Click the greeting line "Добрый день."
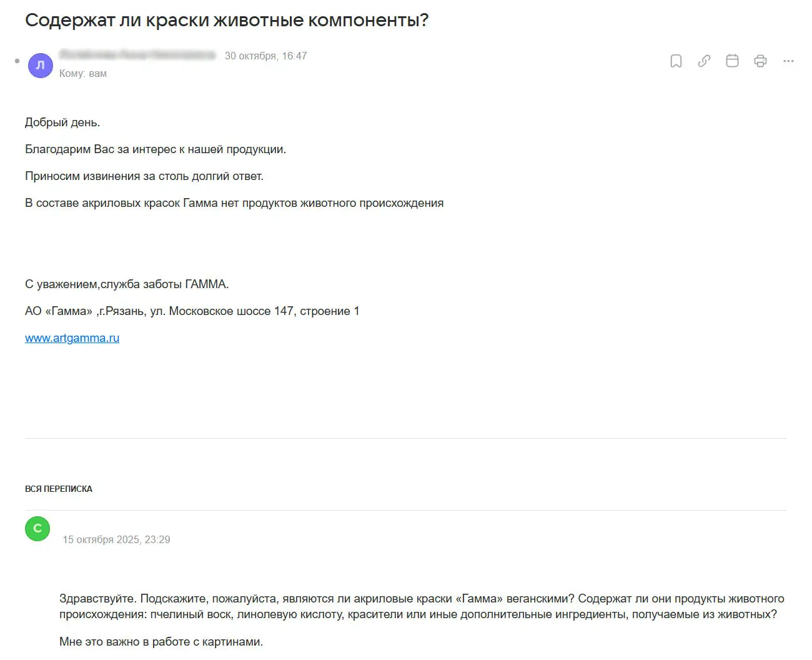 [x=62, y=122]
